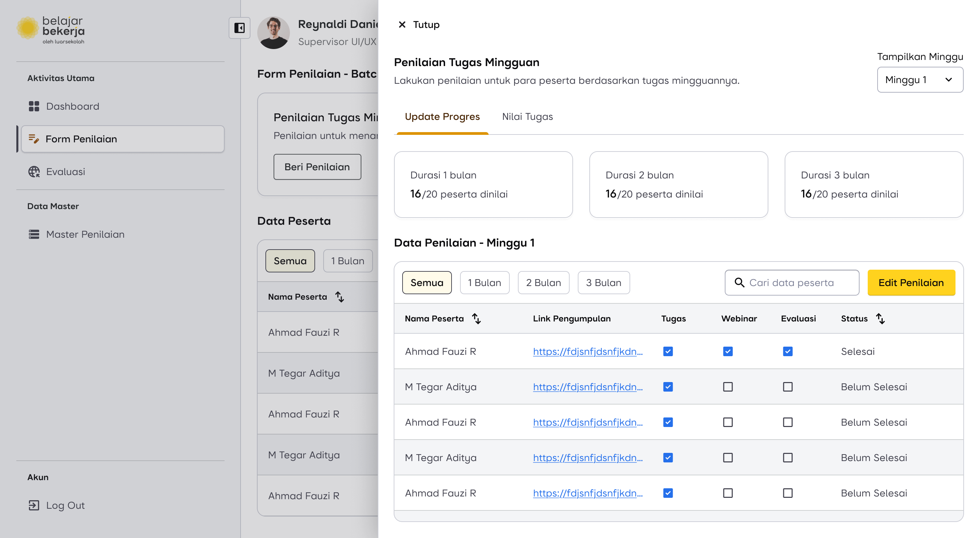Collapse sidebar with panel toggle icon

[239, 28]
